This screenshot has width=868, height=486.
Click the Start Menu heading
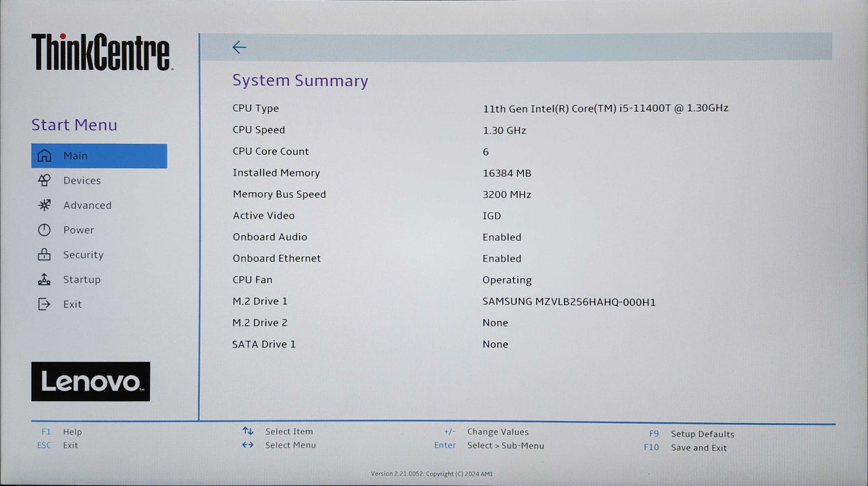click(x=74, y=125)
